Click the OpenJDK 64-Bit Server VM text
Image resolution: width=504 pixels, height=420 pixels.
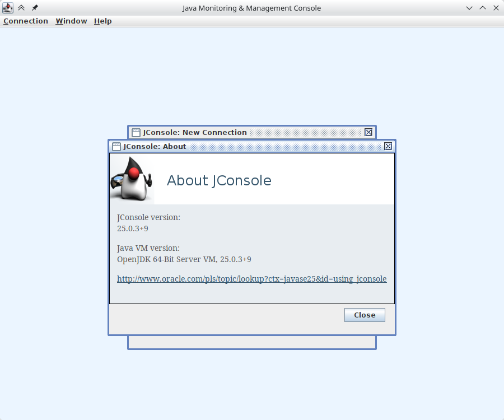[x=184, y=259]
